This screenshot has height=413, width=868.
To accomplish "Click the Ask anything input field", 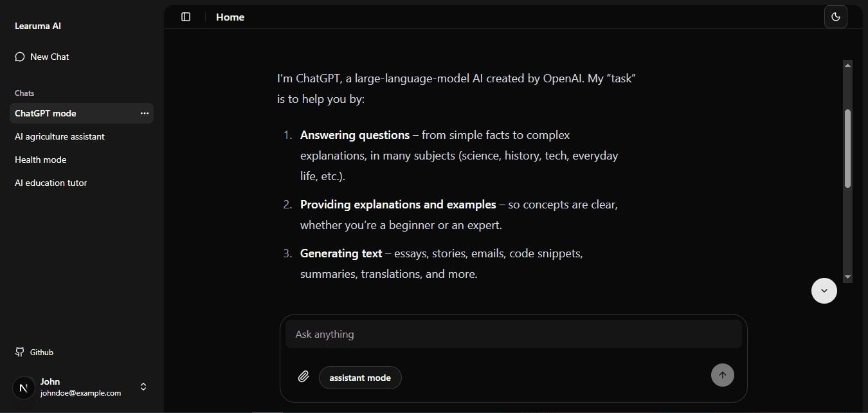I will 513,335.
